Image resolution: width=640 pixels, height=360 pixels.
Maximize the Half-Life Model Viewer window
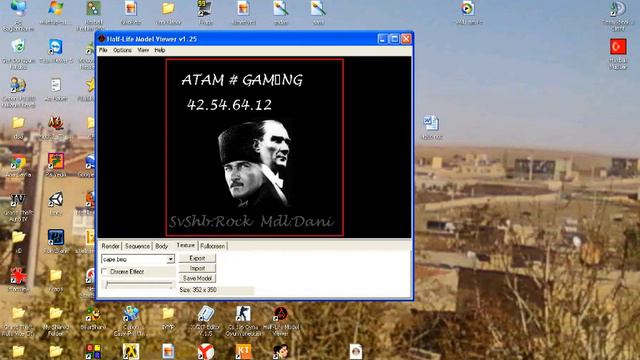394,39
